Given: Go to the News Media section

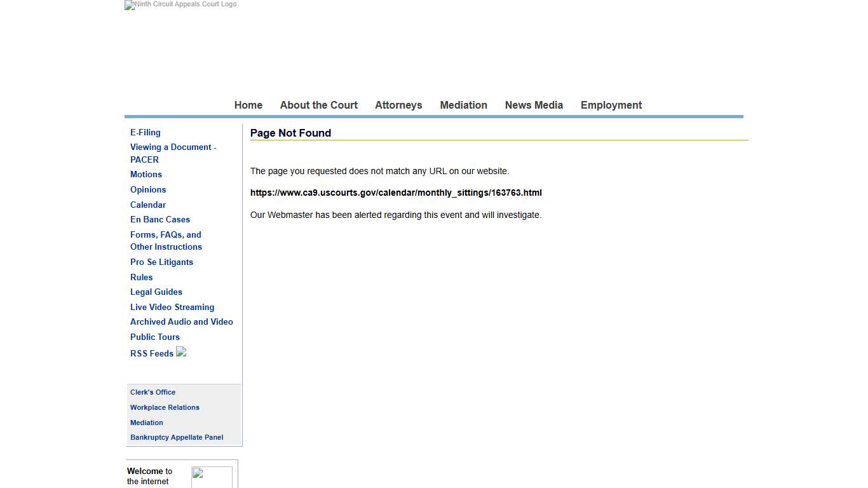Looking at the screenshot, I should (534, 105).
